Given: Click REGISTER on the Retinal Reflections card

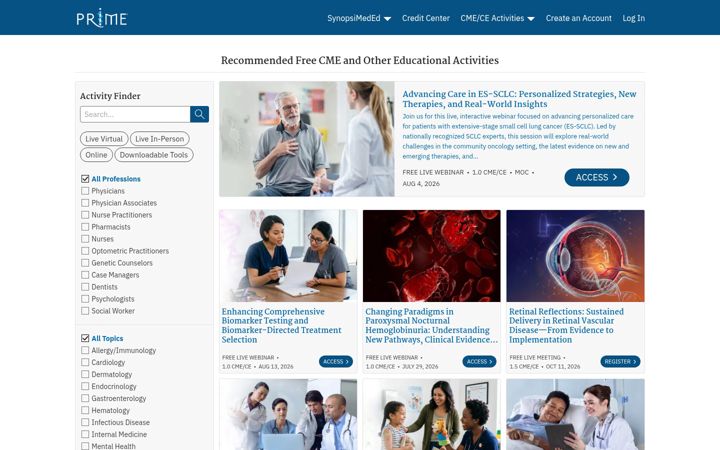Looking at the screenshot, I should click(x=620, y=361).
